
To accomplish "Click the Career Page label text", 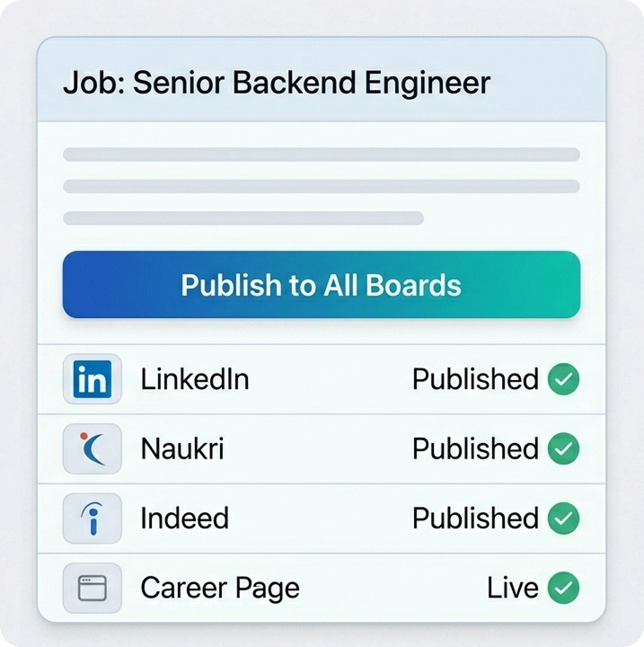I will (219, 589).
